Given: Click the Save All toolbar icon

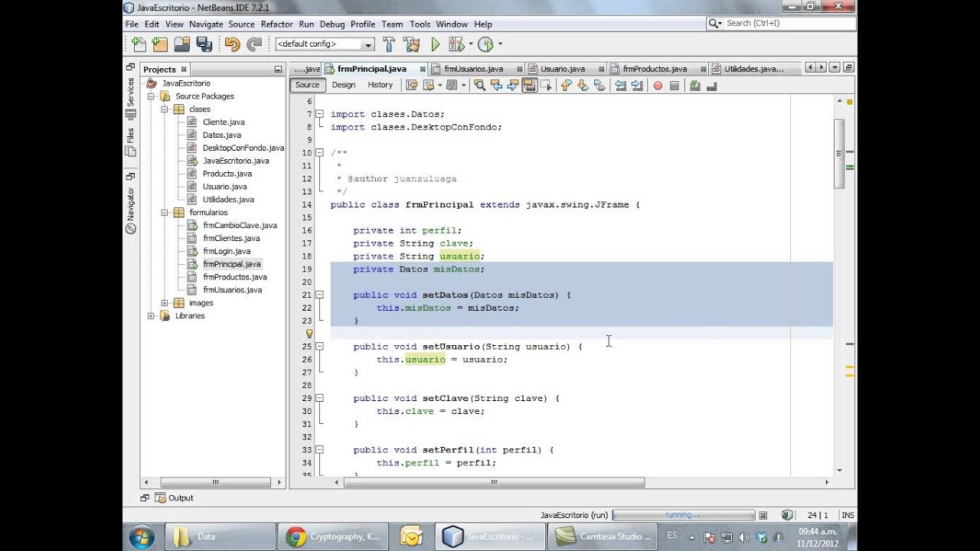Looking at the screenshot, I should (x=203, y=44).
